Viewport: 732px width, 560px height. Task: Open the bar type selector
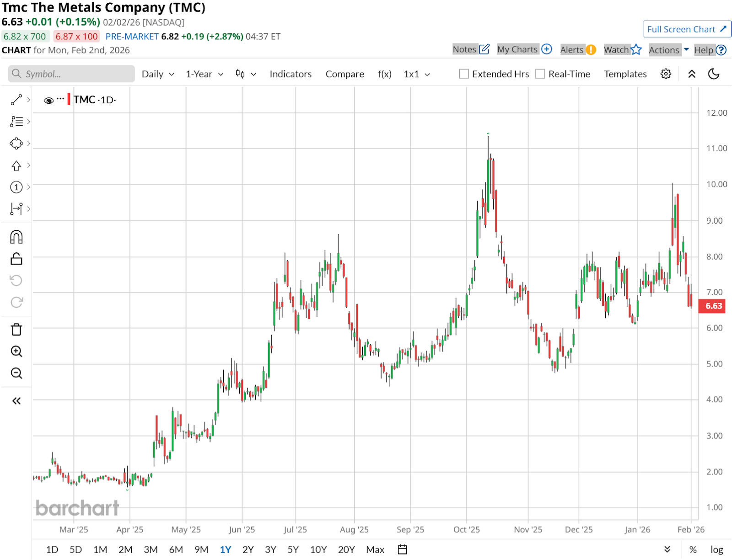pos(246,74)
